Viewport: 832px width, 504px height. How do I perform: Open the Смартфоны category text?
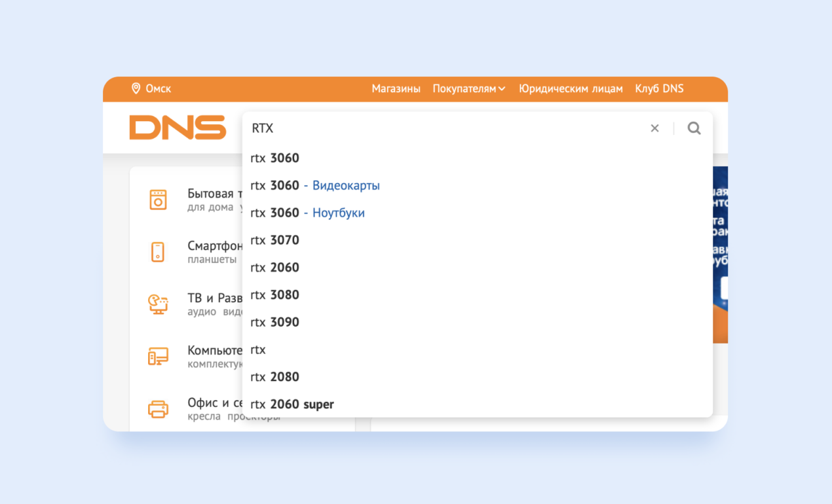[x=215, y=246]
